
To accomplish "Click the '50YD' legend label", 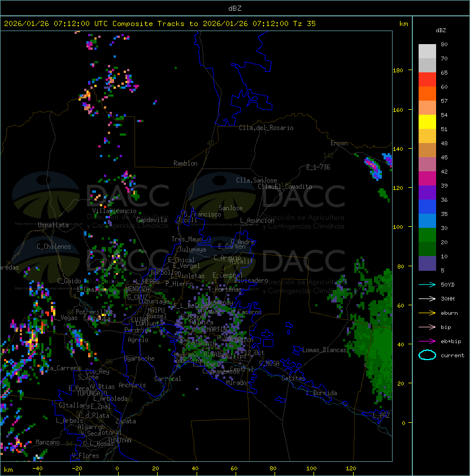I will click(447, 284).
